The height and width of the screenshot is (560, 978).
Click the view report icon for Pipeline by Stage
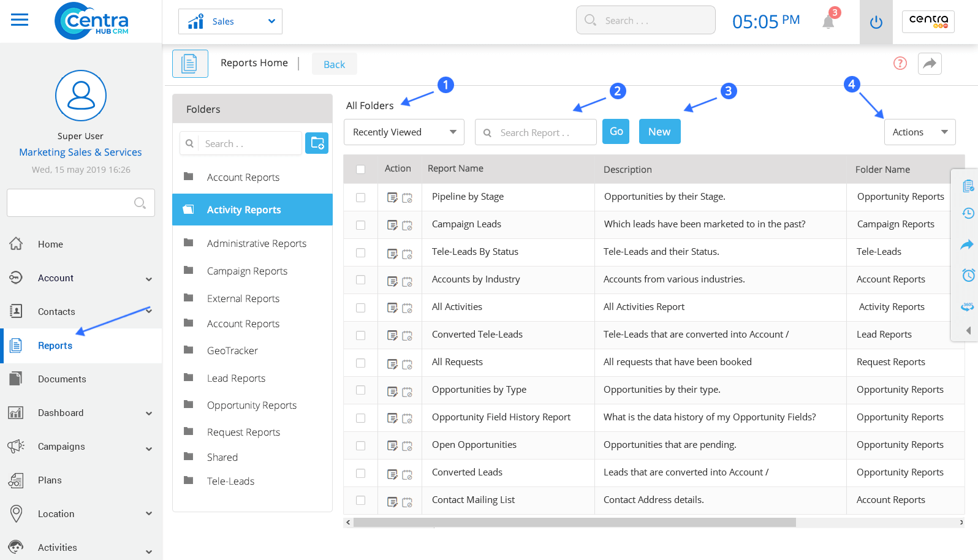coord(392,197)
